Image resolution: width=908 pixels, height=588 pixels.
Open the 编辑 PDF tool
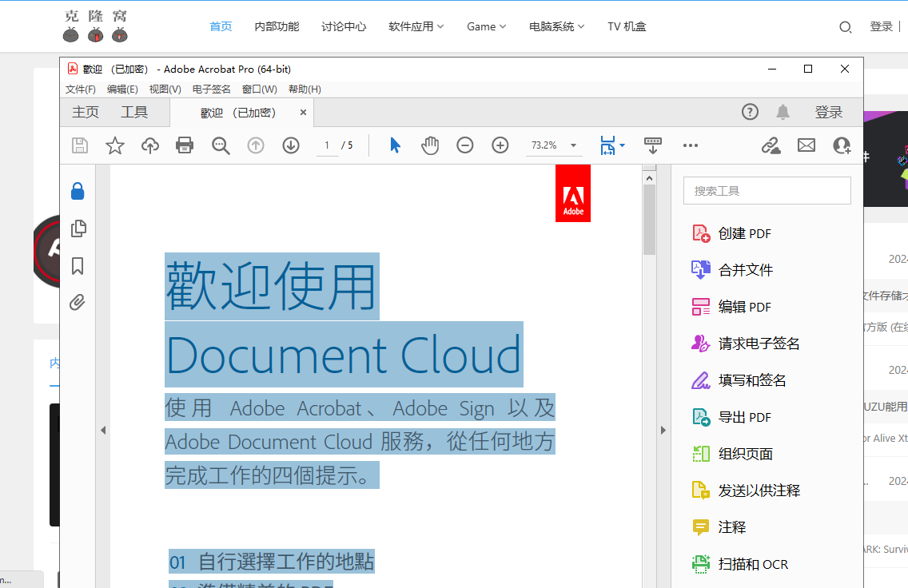[x=732, y=307]
